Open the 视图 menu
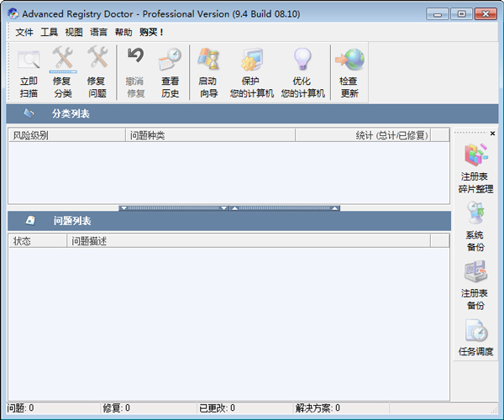Screen dimensions: 504x420 coord(74,32)
